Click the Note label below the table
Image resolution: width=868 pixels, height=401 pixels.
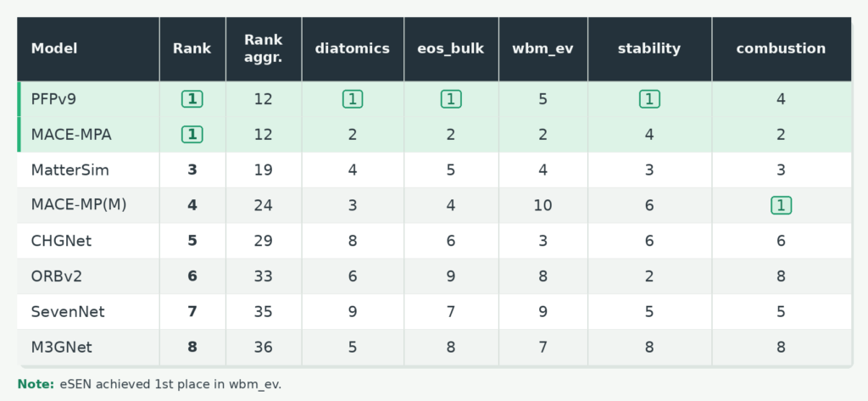coord(36,384)
